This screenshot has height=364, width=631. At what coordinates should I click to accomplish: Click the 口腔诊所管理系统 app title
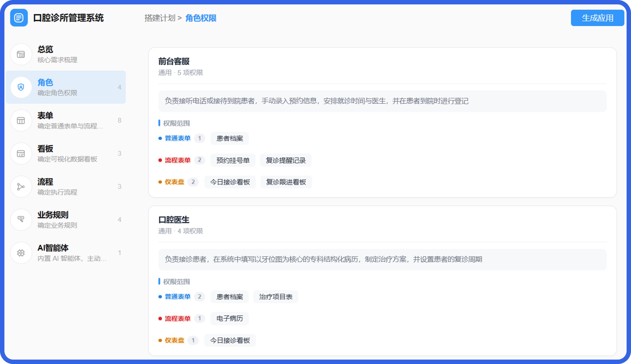[x=68, y=18]
